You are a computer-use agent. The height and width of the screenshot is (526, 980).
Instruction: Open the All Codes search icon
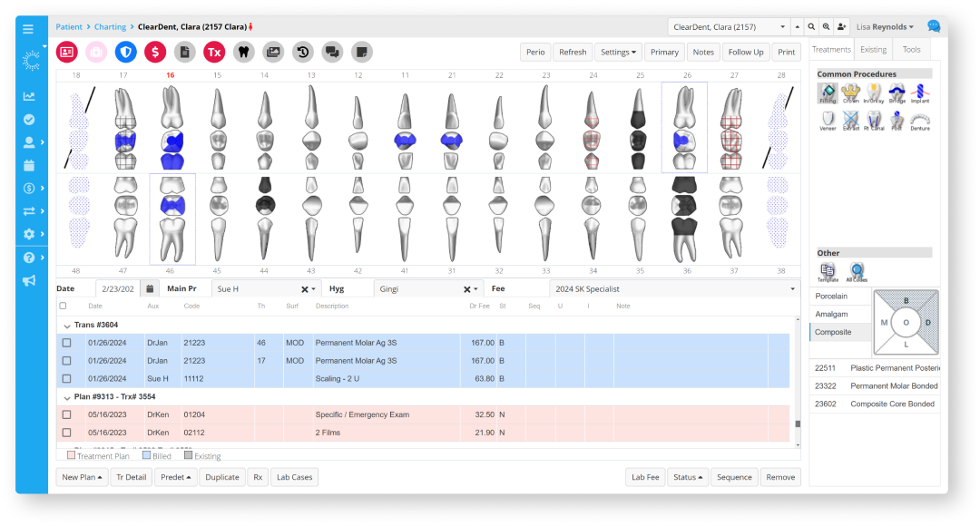click(856, 269)
